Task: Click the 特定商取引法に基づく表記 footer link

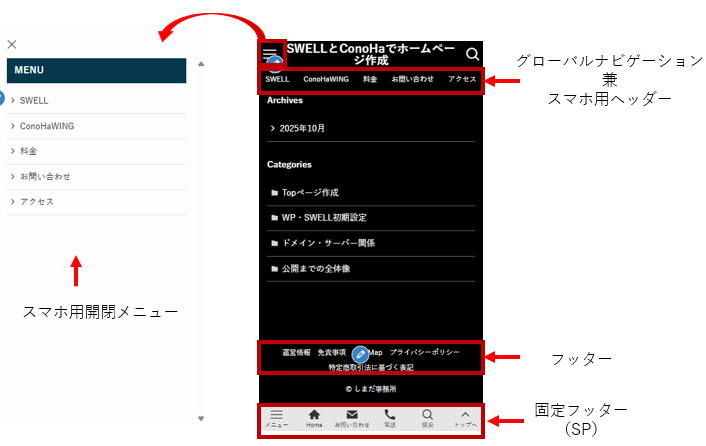Action: tap(371, 367)
